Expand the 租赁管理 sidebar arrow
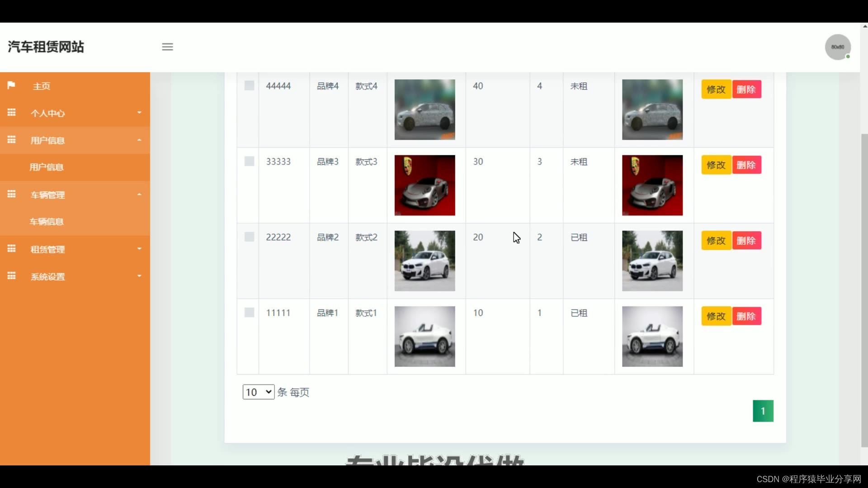 (x=139, y=249)
